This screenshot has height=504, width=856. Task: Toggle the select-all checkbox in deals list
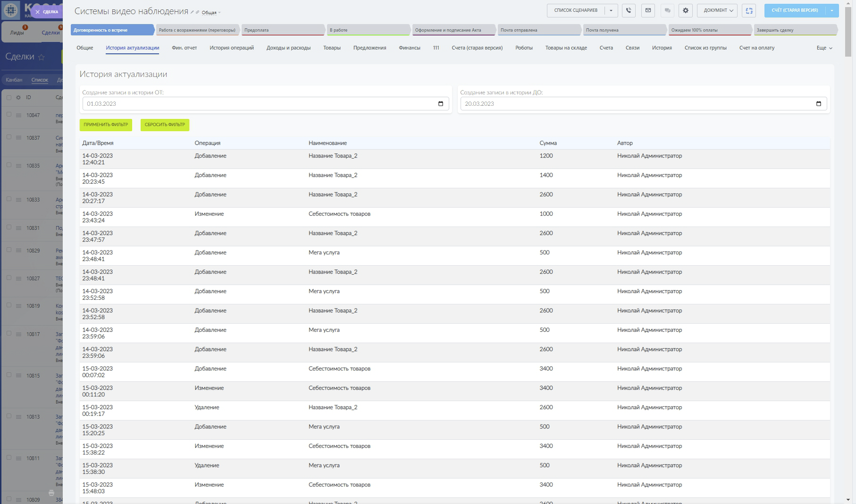[8, 98]
